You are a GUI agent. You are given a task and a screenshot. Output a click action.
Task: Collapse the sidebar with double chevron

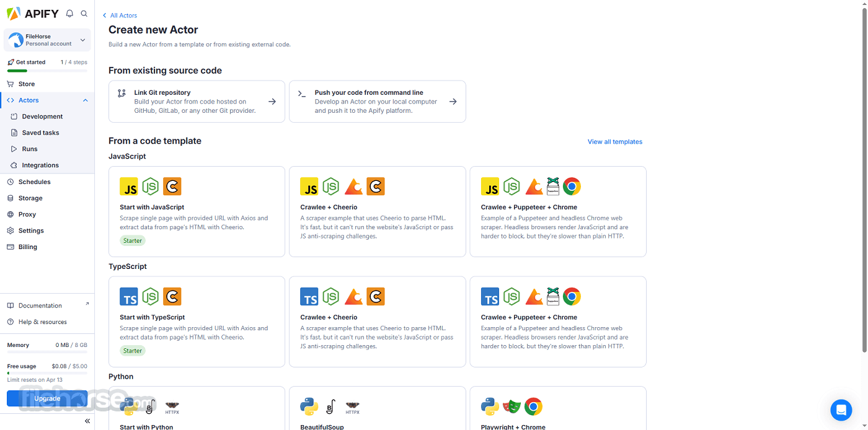[87, 421]
